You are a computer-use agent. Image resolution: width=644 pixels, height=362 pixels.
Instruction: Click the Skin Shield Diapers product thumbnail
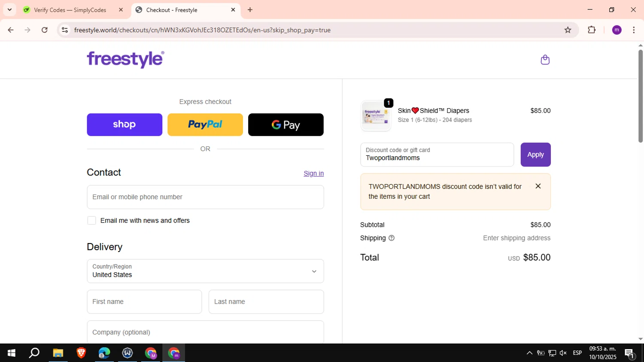pos(376,116)
